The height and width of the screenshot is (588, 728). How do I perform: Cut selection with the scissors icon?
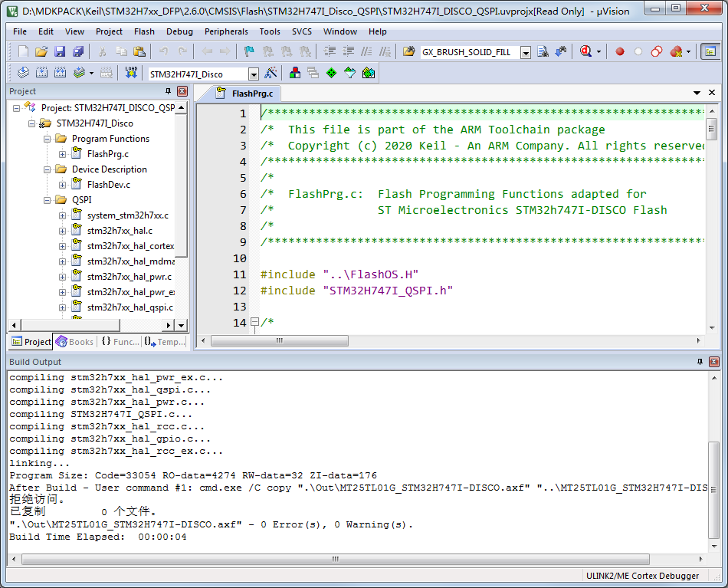[x=102, y=51]
